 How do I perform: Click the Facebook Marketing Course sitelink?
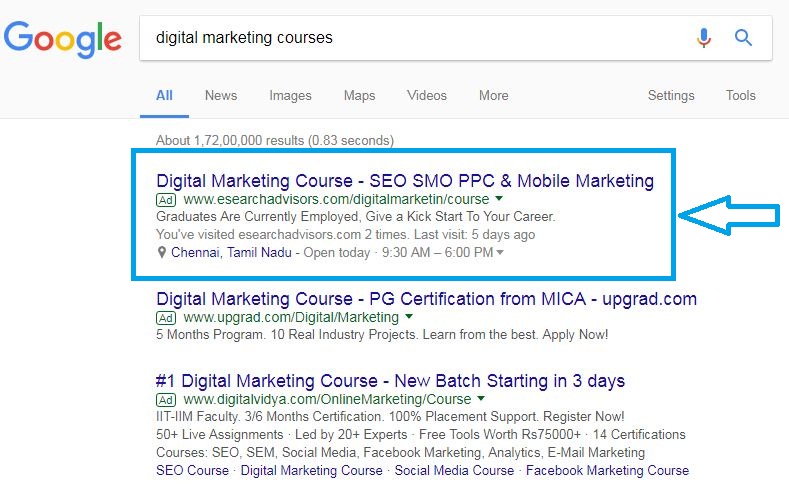pos(607,470)
